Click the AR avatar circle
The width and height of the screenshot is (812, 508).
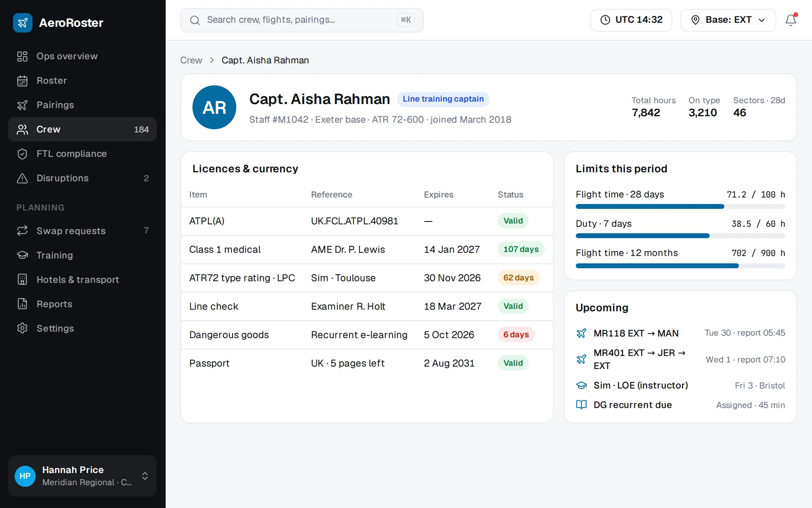click(x=214, y=107)
